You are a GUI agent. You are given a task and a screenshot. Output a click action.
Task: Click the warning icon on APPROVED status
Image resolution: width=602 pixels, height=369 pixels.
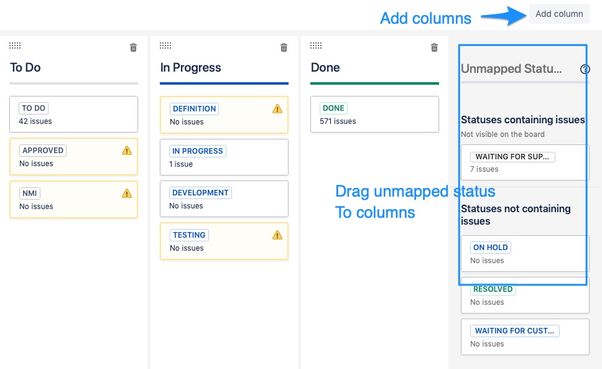coord(127,151)
